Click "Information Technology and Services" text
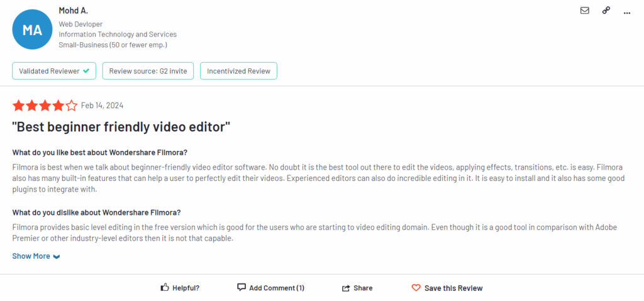 118,35
